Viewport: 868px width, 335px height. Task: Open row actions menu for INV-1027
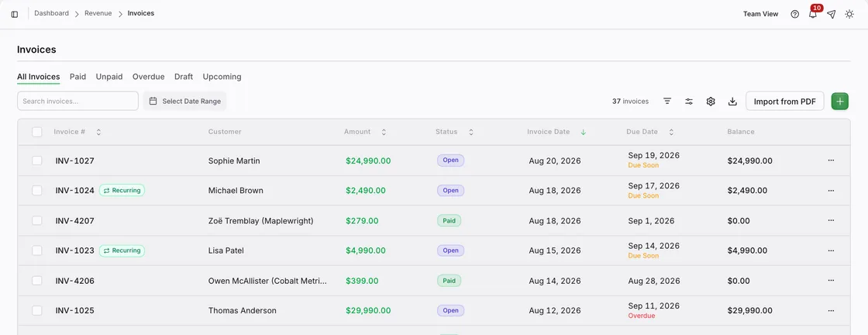(x=831, y=161)
